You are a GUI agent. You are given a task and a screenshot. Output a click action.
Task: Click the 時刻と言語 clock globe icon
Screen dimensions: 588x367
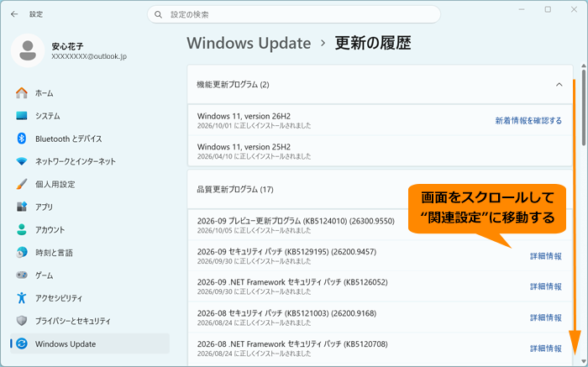pyautogui.click(x=22, y=252)
